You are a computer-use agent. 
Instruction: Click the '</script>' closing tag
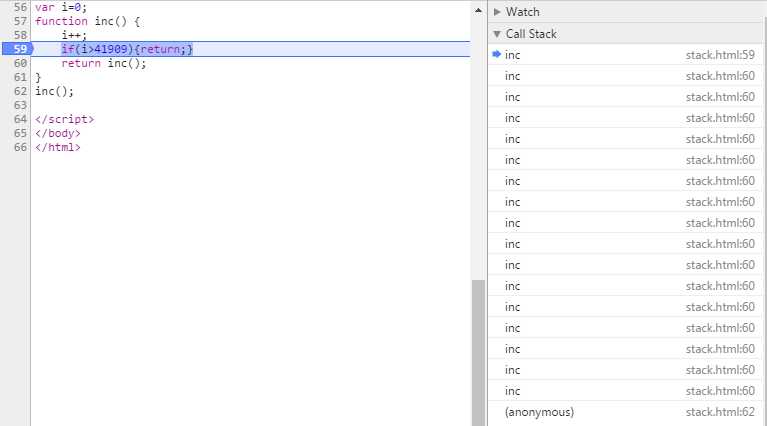pos(64,119)
